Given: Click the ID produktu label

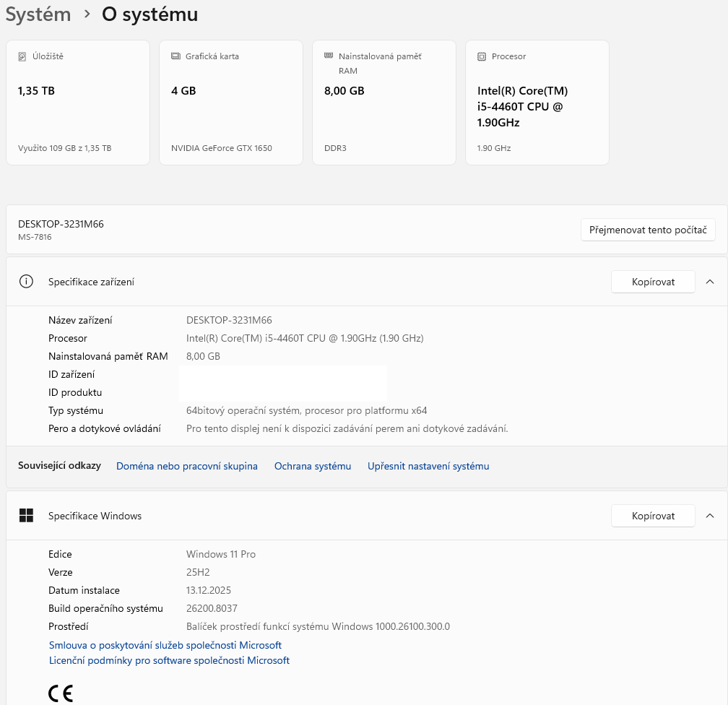Looking at the screenshot, I should pos(75,392).
